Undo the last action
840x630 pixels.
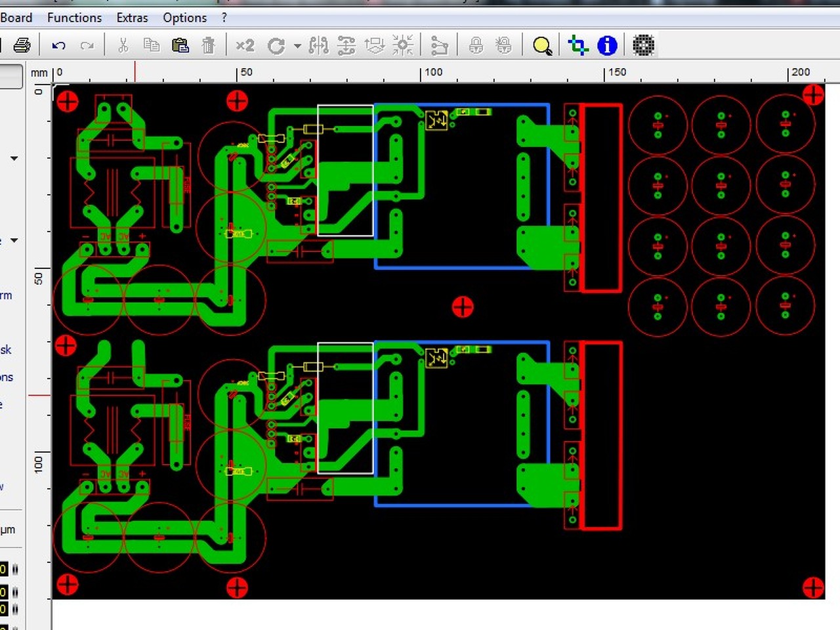(58, 45)
